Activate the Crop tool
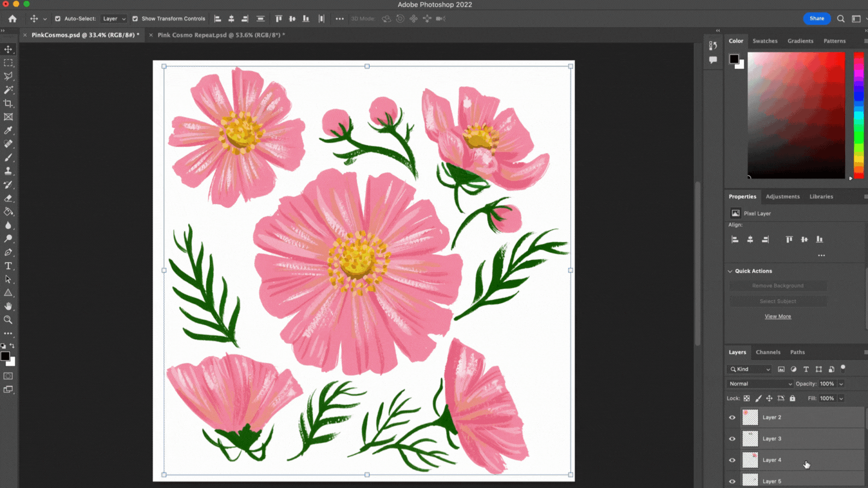868x488 pixels. coord(8,103)
